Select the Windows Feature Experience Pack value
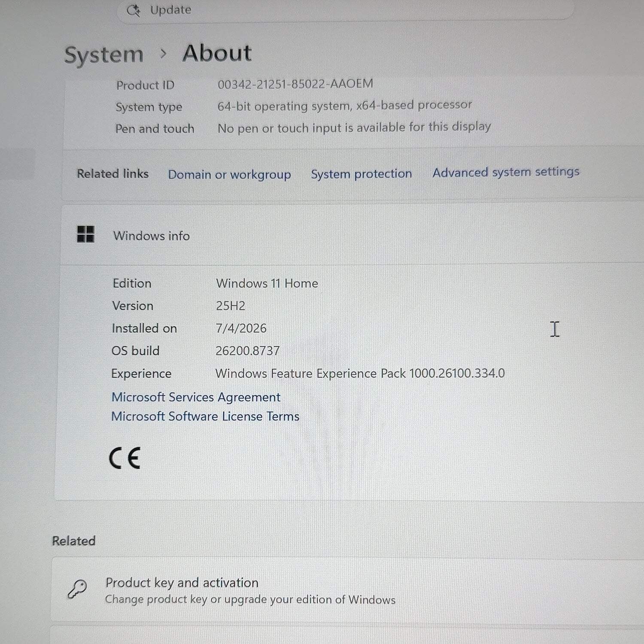The width and height of the screenshot is (644, 644). tap(360, 373)
